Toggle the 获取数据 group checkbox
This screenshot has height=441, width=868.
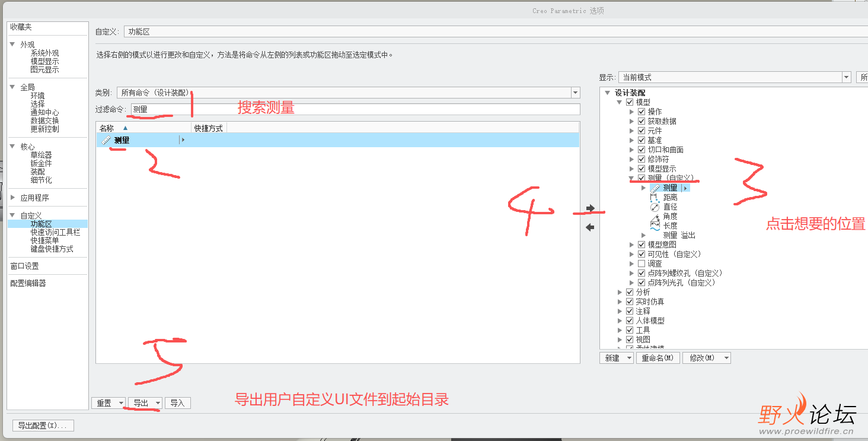[642, 121]
